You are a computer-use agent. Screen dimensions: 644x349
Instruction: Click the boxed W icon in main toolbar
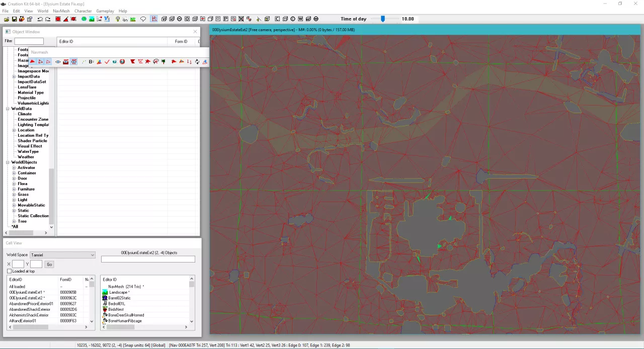click(300, 19)
